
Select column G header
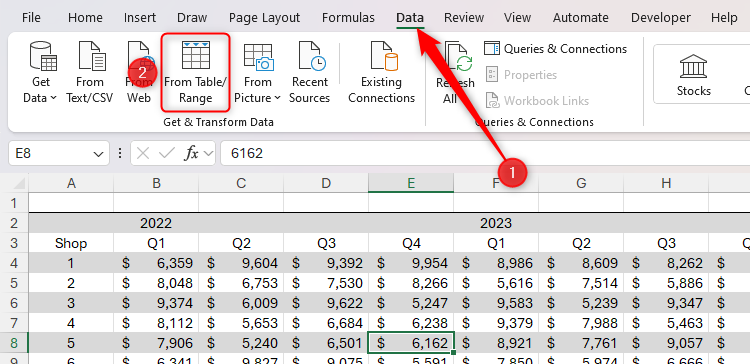coord(581,183)
